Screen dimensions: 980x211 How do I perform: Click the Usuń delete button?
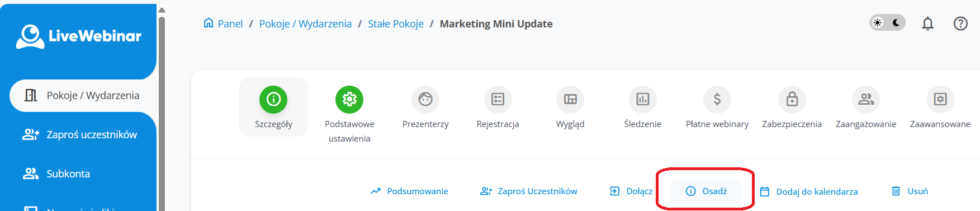pos(910,191)
